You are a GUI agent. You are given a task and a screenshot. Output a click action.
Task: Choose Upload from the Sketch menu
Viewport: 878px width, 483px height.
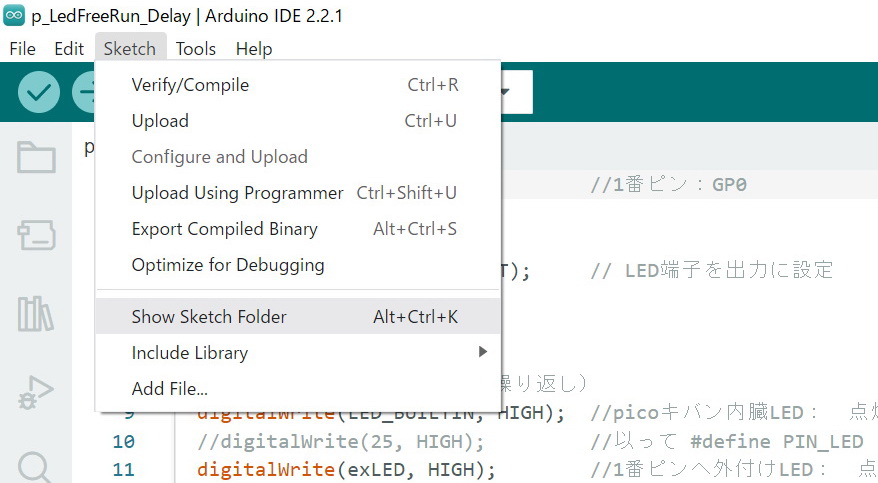[298, 121]
